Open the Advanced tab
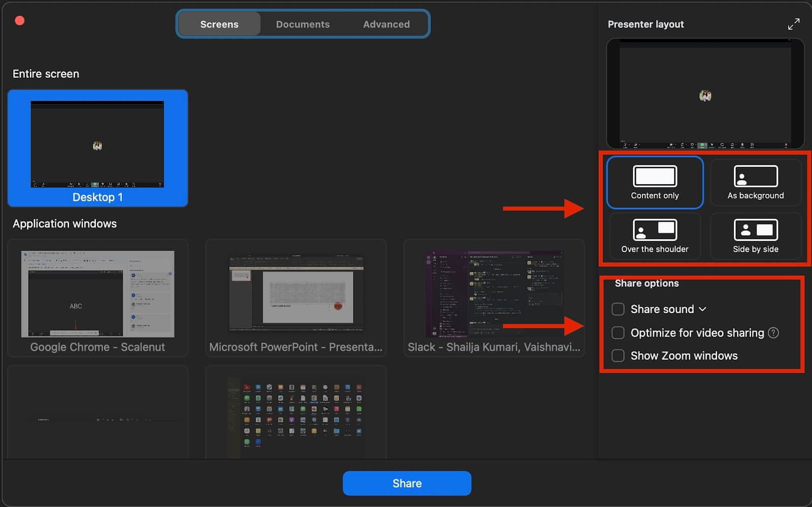812x507 pixels. 386,24
